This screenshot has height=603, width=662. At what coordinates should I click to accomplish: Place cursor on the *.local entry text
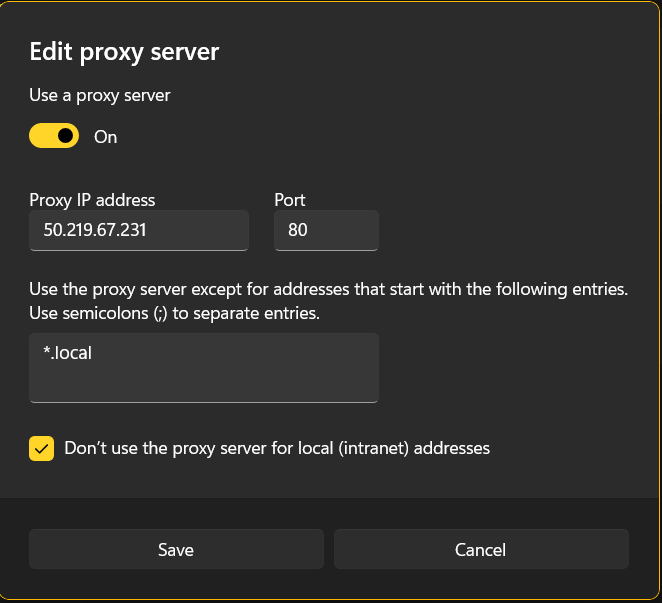68,353
